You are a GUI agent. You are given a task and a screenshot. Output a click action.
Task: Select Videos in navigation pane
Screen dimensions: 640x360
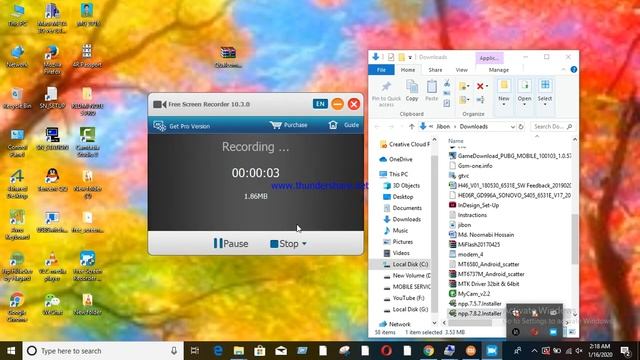click(397, 253)
